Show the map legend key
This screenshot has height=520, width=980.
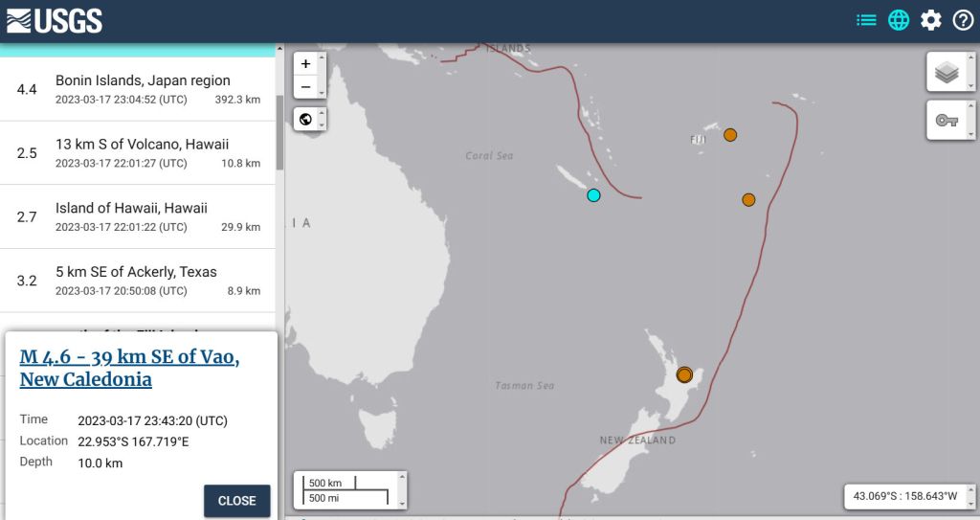click(947, 121)
